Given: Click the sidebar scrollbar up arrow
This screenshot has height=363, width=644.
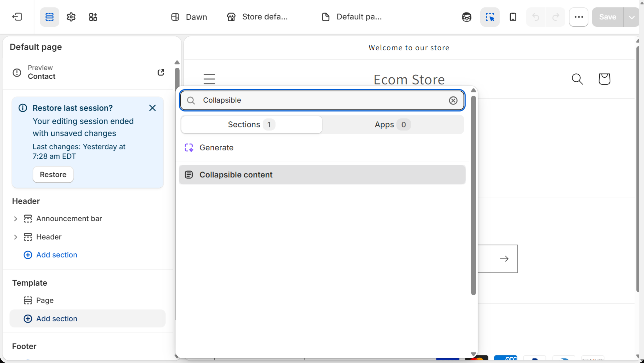Looking at the screenshot, I should coord(177,62).
